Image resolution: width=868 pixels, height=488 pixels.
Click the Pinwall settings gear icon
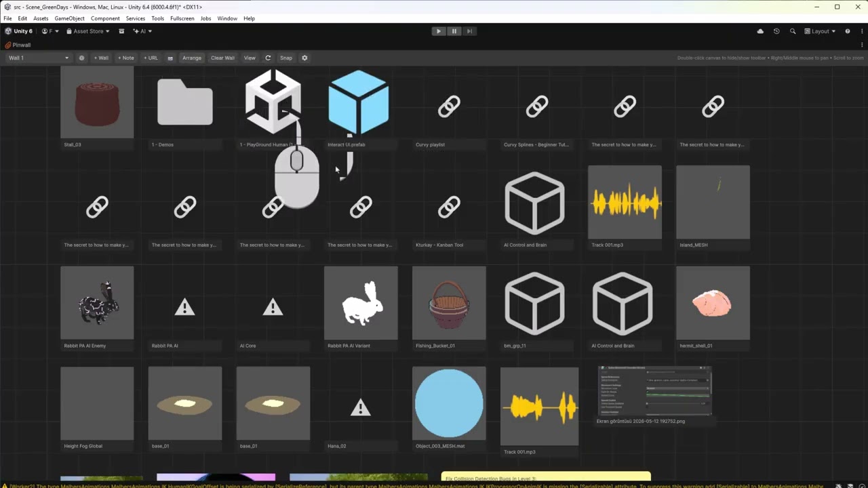click(304, 58)
